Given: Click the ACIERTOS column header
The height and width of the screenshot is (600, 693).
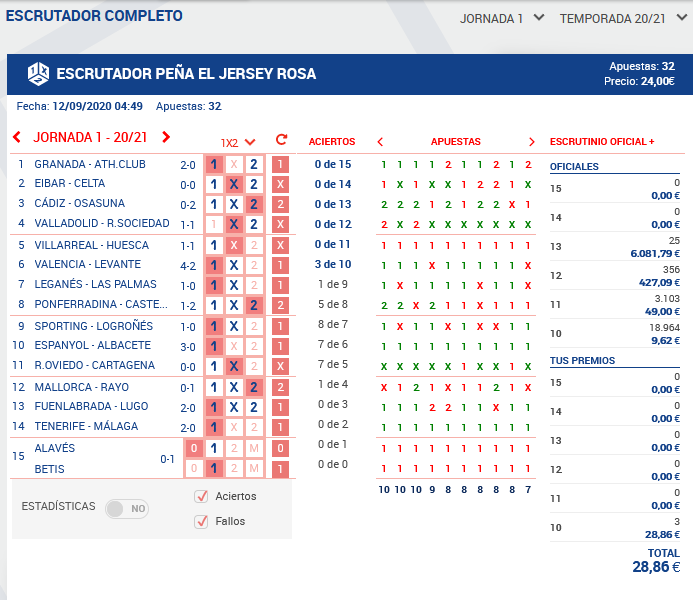Looking at the screenshot, I should tap(332, 142).
